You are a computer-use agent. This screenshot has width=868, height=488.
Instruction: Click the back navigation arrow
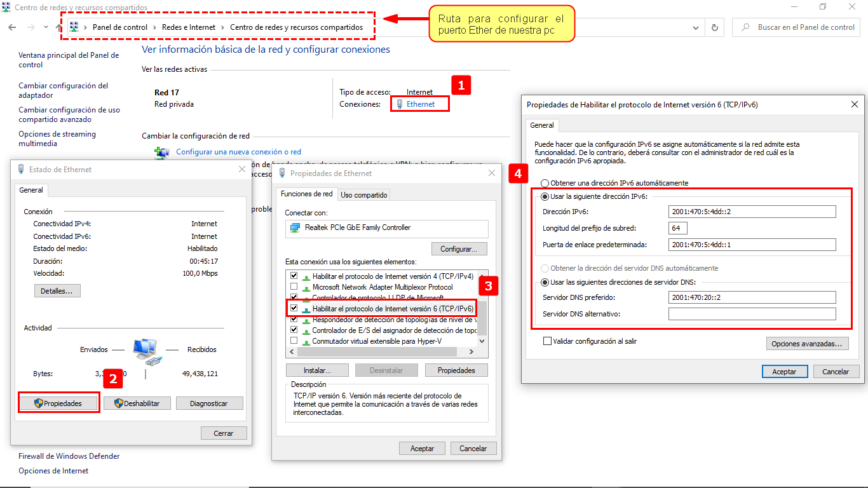click(12, 27)
